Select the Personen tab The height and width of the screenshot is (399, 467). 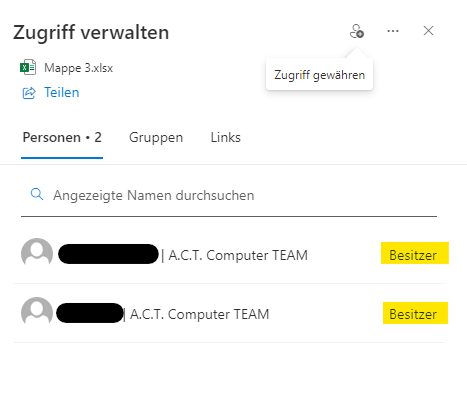(62, 137)
